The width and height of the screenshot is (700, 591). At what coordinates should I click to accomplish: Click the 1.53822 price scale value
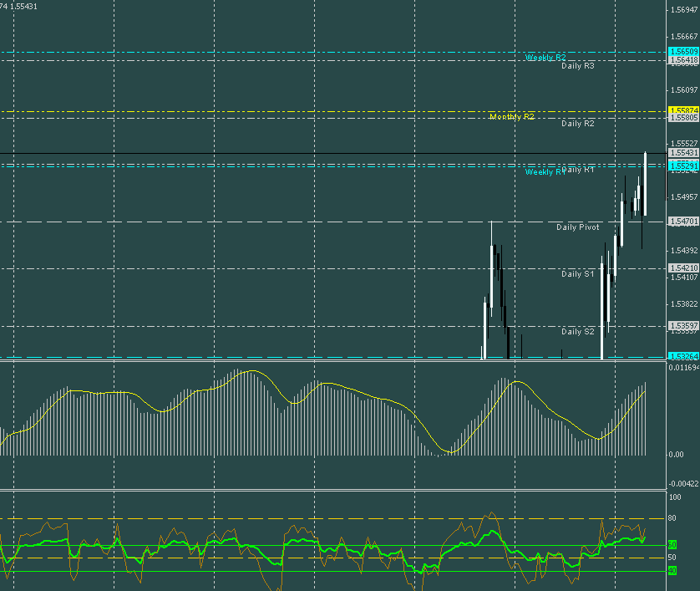[x=684, y=304]
